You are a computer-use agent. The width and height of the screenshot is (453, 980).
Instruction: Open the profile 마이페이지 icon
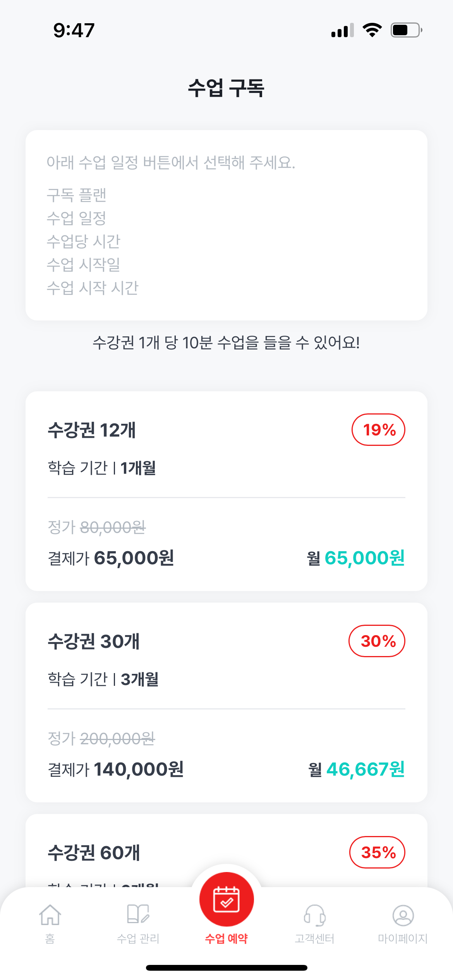[403, 915]
